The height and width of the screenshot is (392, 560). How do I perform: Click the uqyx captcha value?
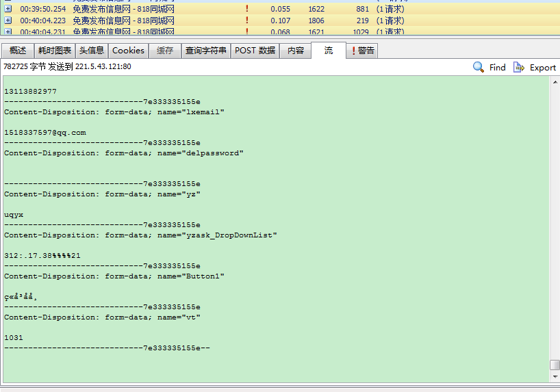click(14, 215)
